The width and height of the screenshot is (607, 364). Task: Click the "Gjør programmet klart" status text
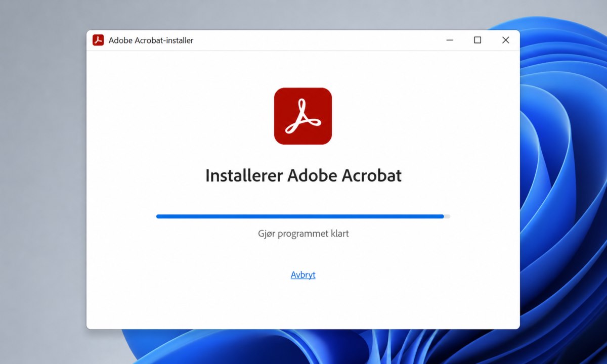303,234
